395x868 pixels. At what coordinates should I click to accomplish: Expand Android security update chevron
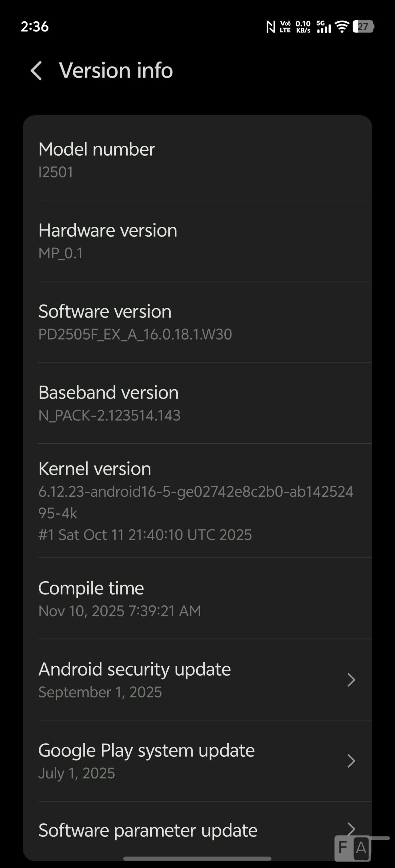[351, 680]
